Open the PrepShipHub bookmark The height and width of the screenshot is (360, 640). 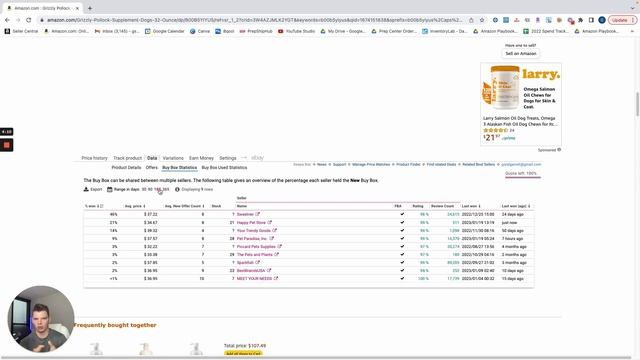pyautogui.click(x=256, y=31)
